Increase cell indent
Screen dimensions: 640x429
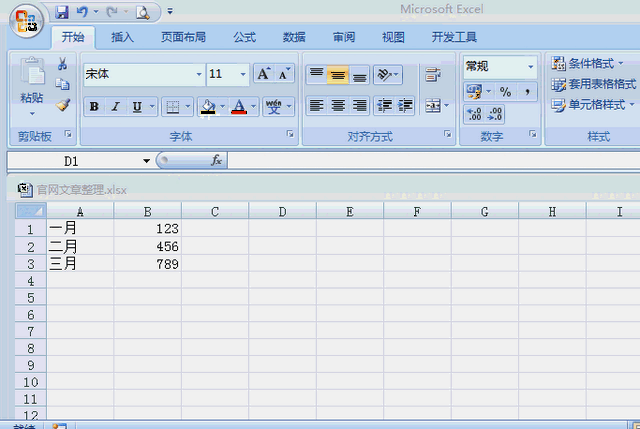(405, 106)
